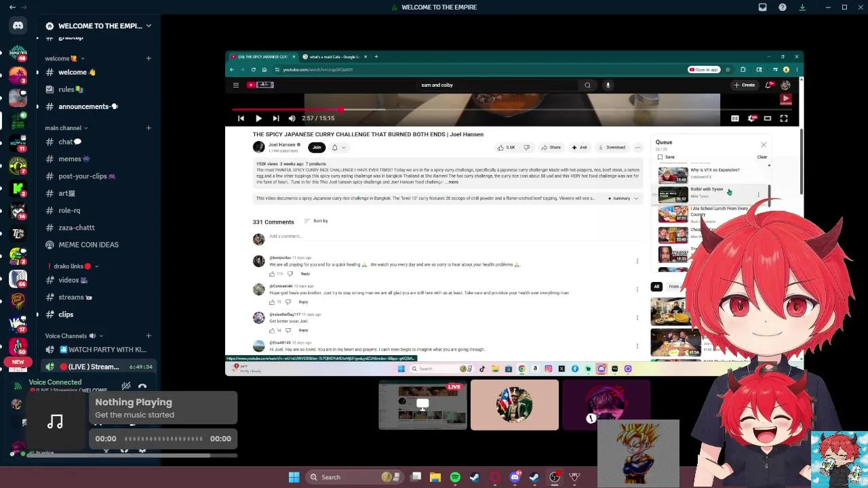This screenshot has width=868, height=488.
Task: Toggle theater mode on the player
Action: (768, 118)
